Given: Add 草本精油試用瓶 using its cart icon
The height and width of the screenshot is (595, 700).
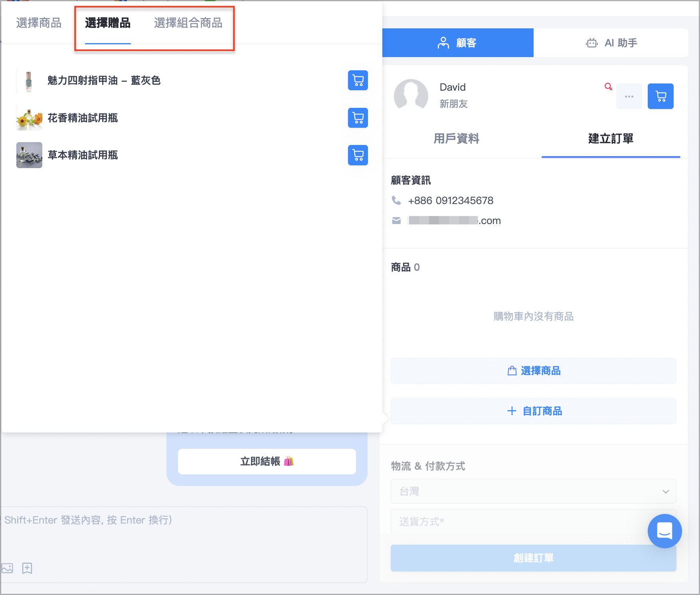Looking at the screenshot, I should point(357,155).
